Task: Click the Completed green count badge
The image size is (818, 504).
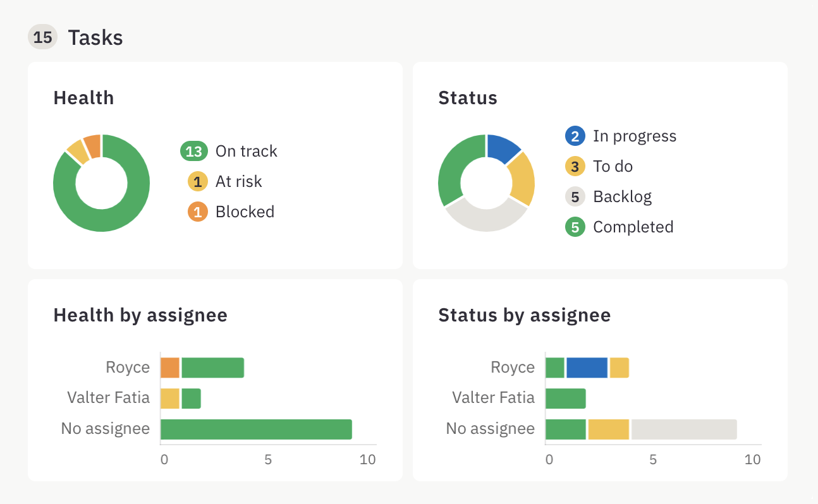Action: coord(575,227)
